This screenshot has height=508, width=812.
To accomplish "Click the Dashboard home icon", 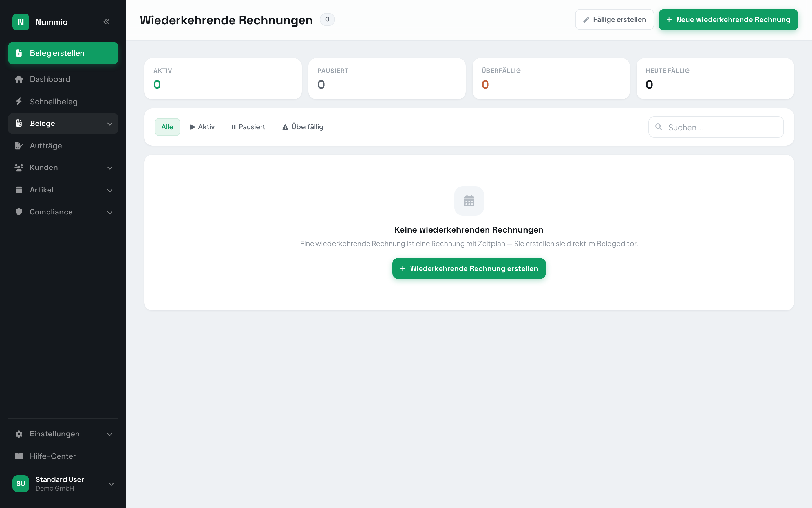I will pyautogui.click(x=19, y=79).
